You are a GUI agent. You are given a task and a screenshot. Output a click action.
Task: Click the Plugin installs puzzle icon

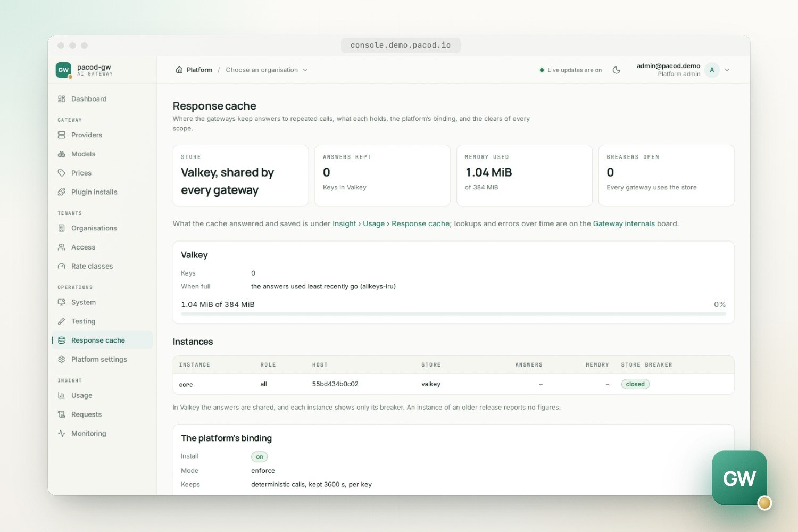click(x=62, y=192)
